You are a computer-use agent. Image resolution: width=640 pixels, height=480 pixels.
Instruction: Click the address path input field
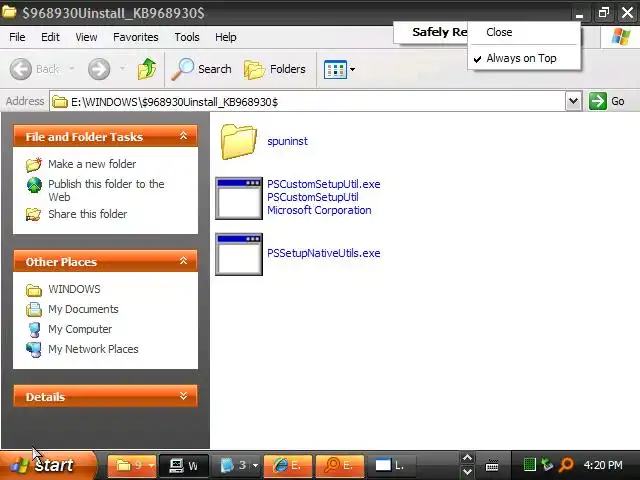tap(308, 101)
